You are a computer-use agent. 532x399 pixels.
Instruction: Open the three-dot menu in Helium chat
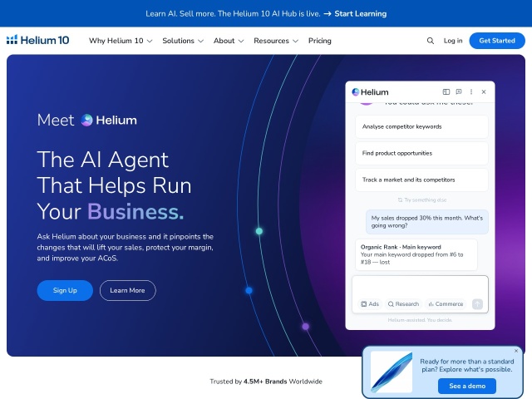coord(471,92)
